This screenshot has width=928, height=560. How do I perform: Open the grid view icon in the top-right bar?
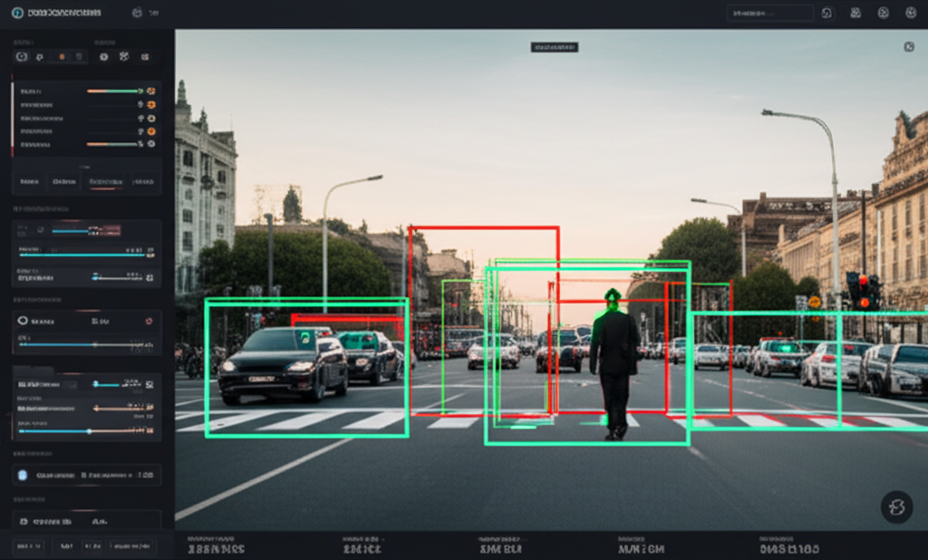[855, 13]
